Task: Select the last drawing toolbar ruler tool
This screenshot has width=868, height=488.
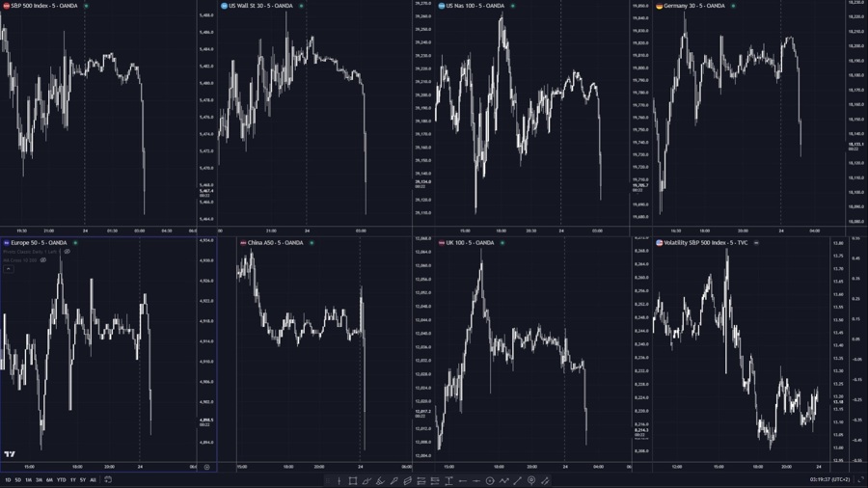Action: pyautogui.click(x=545, y=481)
